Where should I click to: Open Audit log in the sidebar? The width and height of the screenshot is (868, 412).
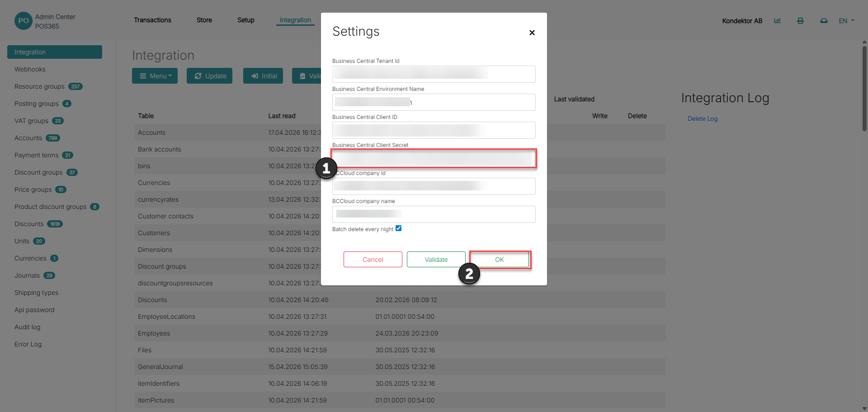[x=27, y=327]
